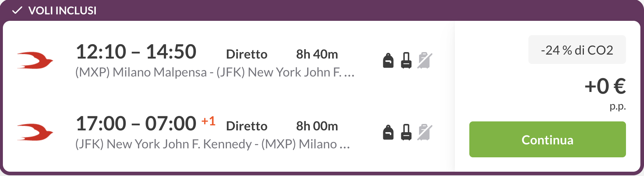Click the return flight airline logo

pos(35,132)
